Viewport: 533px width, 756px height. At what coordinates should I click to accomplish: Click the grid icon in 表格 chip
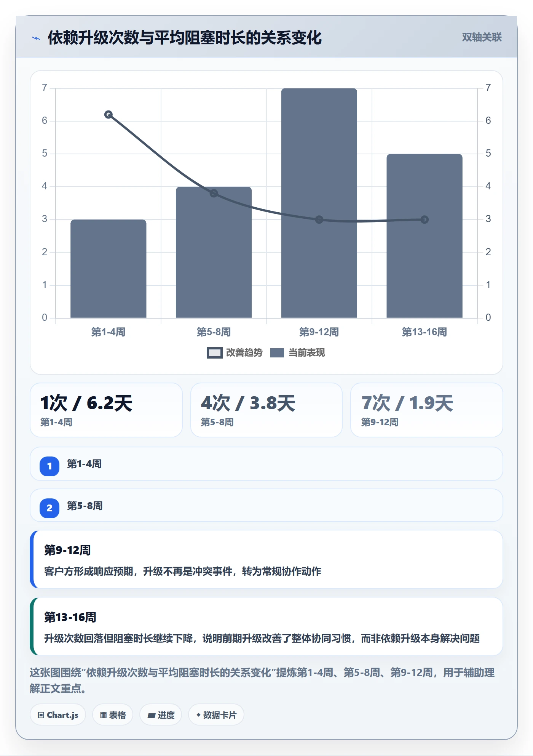click(x=103, y=715)
